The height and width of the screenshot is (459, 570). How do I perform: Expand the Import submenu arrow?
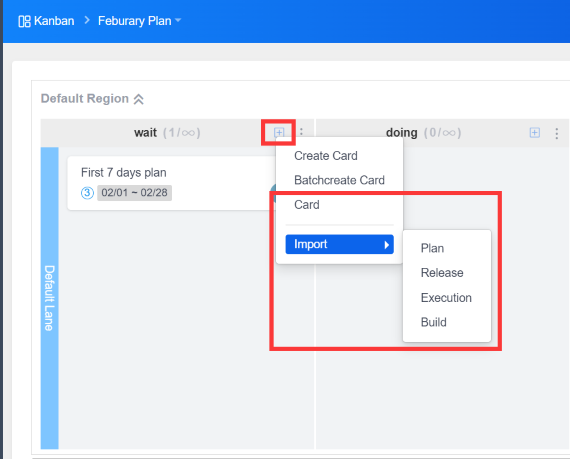point(387,245)
